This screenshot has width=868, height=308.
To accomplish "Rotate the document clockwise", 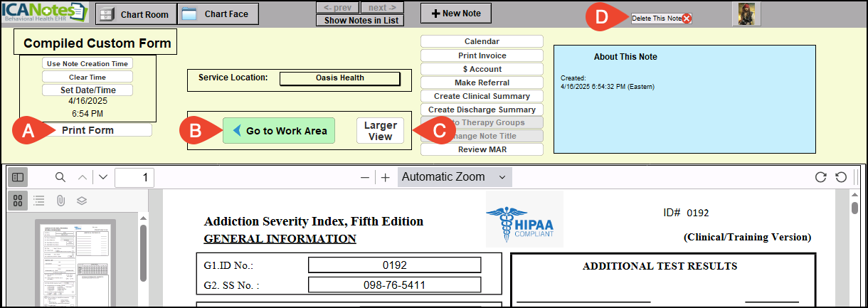I will 820,177.
